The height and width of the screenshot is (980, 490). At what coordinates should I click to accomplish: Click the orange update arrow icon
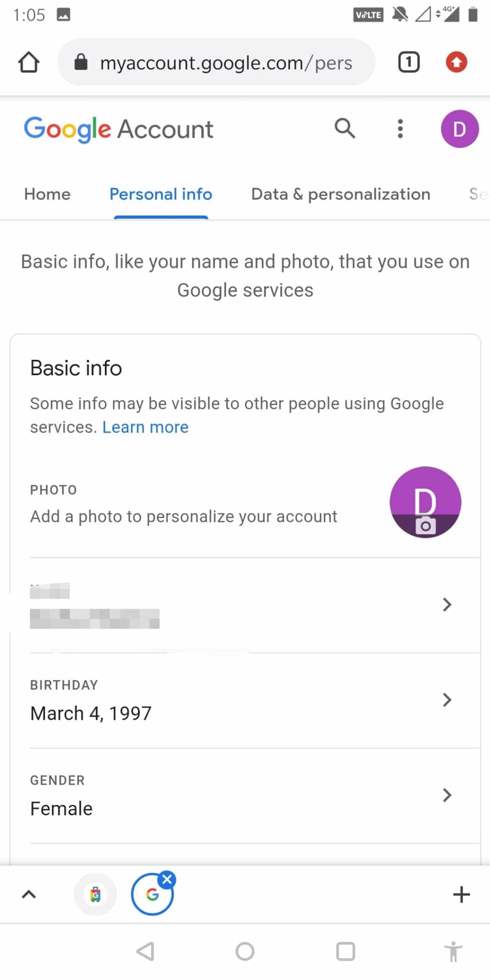(456, 62)
